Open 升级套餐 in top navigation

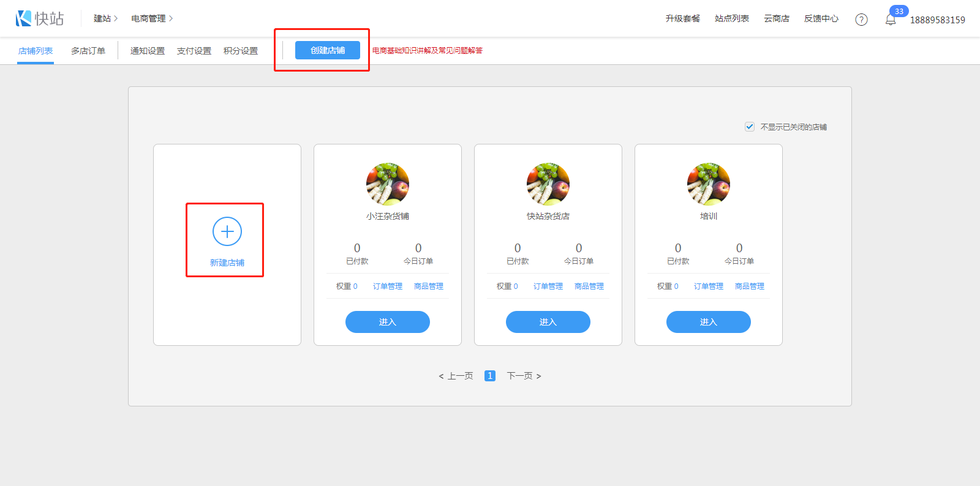(683, 18)
